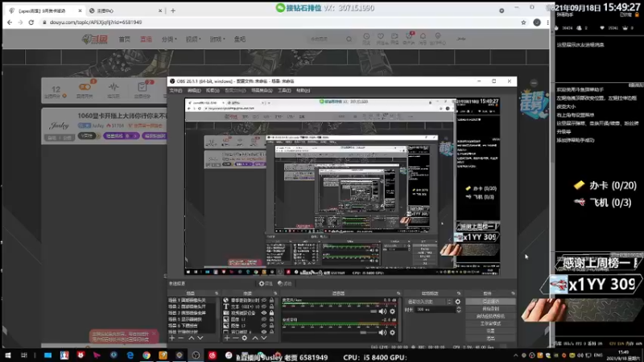This screenshot has width=644, height=362.
Task: Pop out the Audio Mixer dock icon
Action: [398, 293]
